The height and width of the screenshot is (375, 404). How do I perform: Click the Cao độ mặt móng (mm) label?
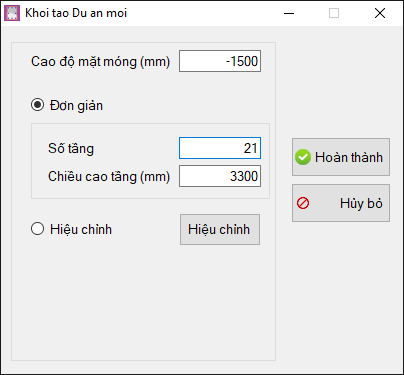click(100, 62)
